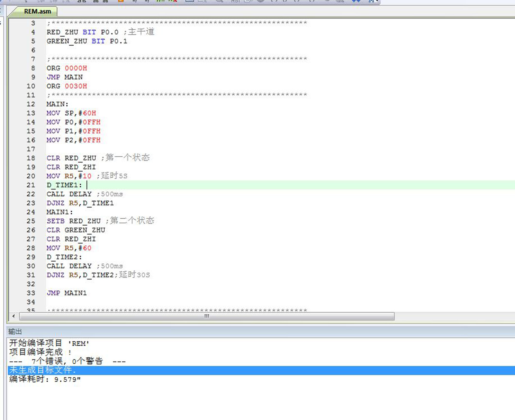The image size is (515, 420).
Task: Click the 'ORG 0030H' code line
Action: coord(67,86)
